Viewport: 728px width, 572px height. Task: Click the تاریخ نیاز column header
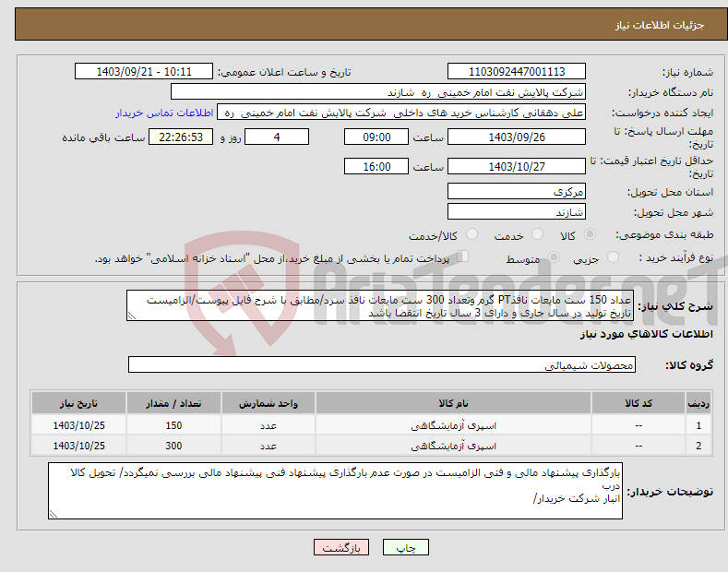(78, 403)
